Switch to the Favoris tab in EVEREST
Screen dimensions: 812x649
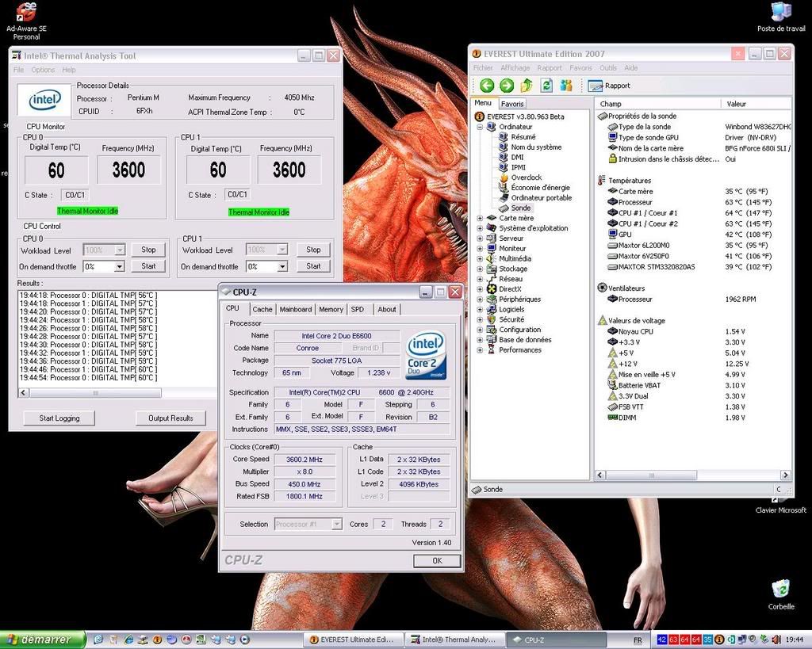[x=512, y=104]
